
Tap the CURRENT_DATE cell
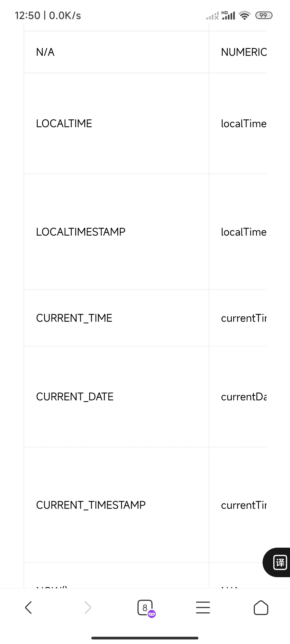tap(116, 397)
